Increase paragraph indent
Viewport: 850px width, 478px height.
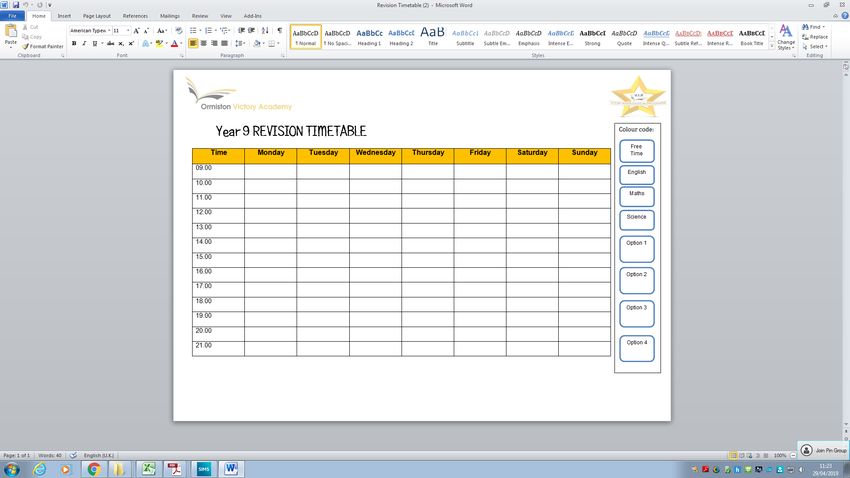251,31
